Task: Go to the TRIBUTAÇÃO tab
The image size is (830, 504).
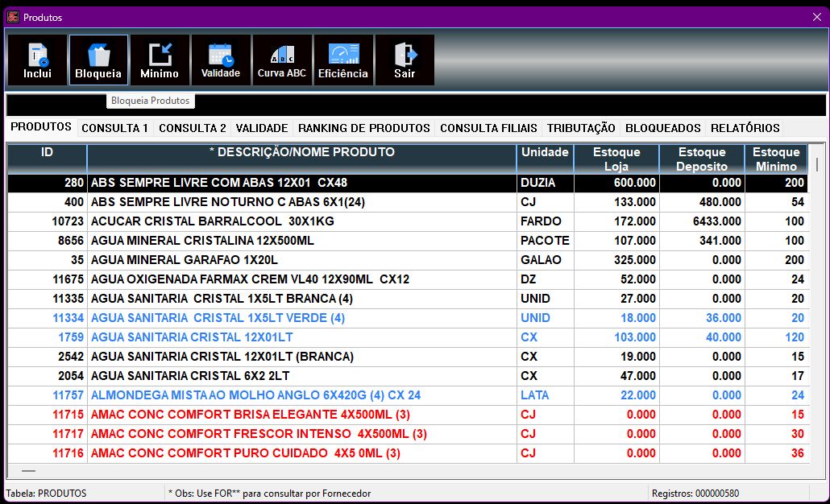Action: (x=581, y=128)
